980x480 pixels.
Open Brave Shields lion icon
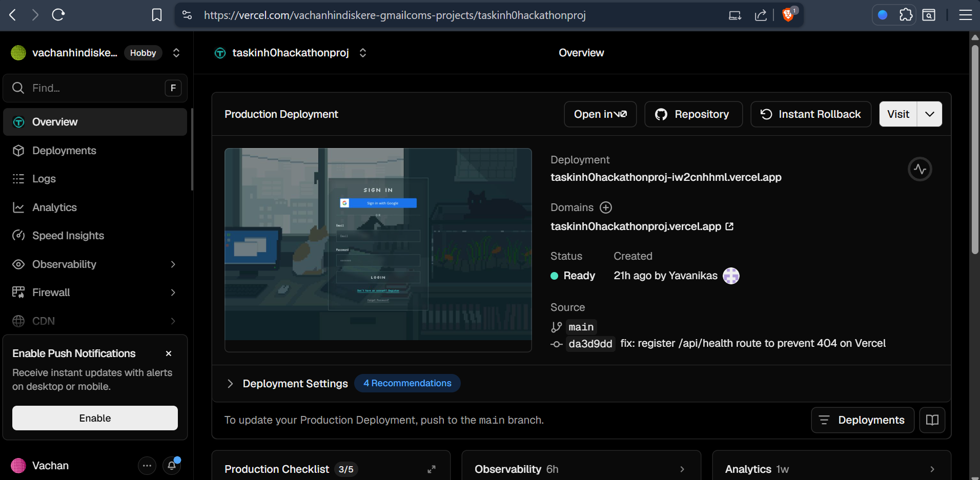(788, 15)
